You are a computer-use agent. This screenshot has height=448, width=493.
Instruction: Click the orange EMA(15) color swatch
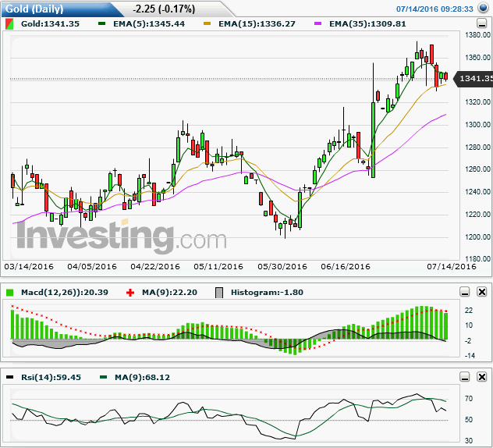(x=207, y=23)
